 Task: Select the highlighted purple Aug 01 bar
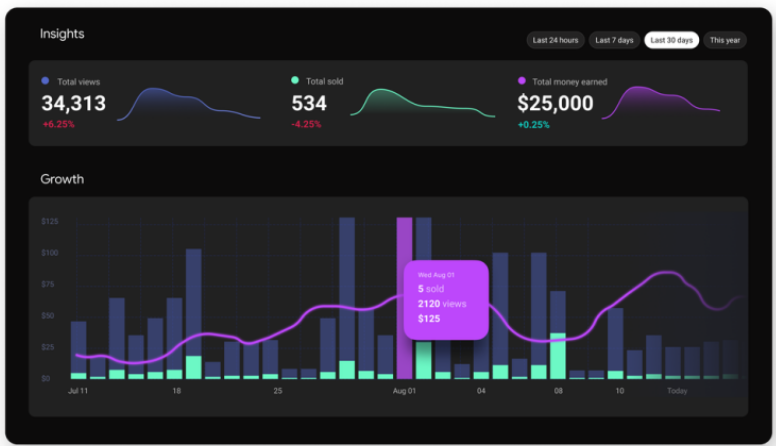click(404, 298)
